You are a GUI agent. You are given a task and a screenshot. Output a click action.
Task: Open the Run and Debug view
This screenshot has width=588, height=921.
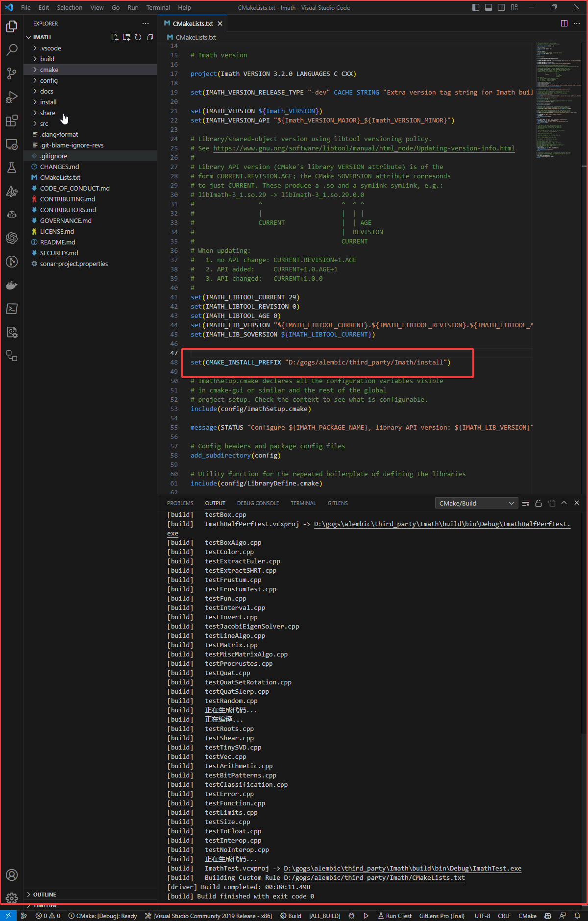pos(12,97)
